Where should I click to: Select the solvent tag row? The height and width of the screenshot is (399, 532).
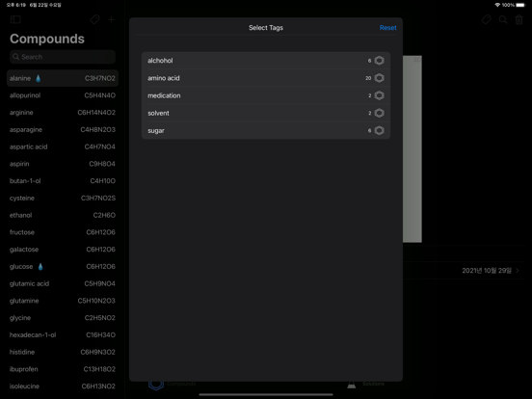[266, 113]
